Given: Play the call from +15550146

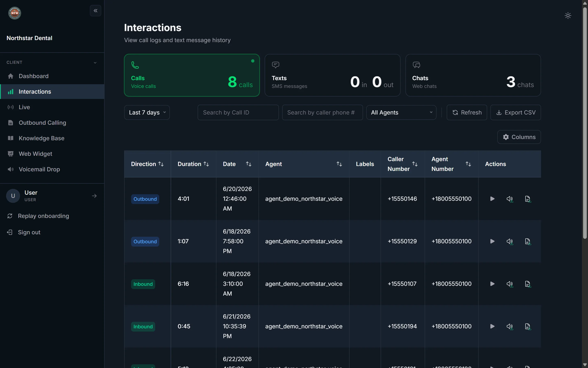Looking at the screenshot, I should coord(492,199).
